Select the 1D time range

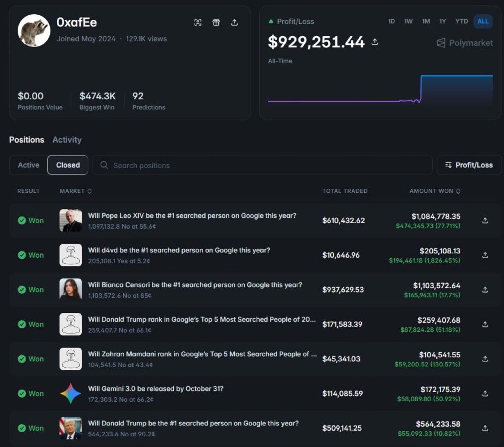coord(391,21)
